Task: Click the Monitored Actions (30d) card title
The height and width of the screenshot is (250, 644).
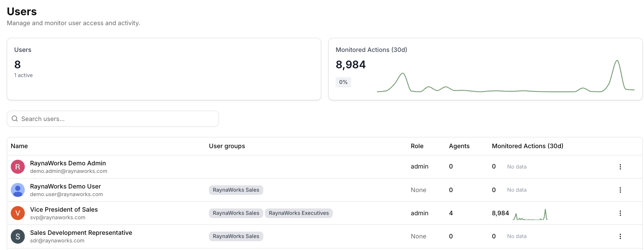Action: (371, 50)
